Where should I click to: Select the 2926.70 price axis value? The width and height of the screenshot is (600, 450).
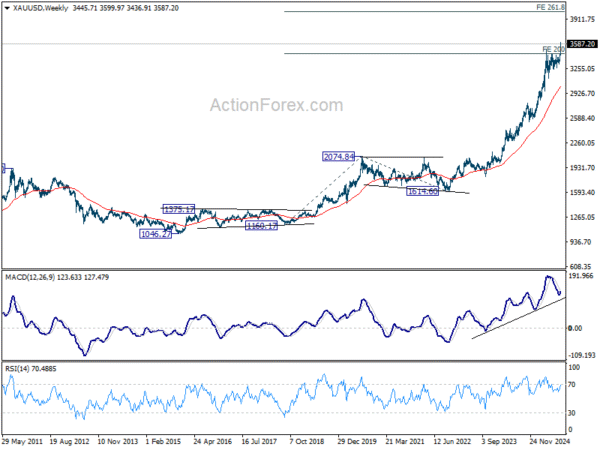coord(582,93)
